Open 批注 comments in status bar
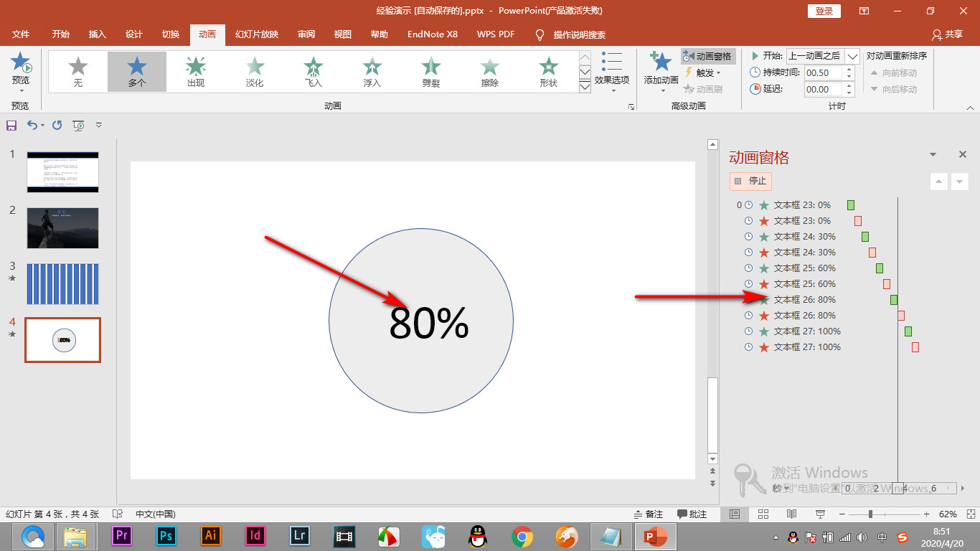This screenshot has height=551, width=980. 692,514
